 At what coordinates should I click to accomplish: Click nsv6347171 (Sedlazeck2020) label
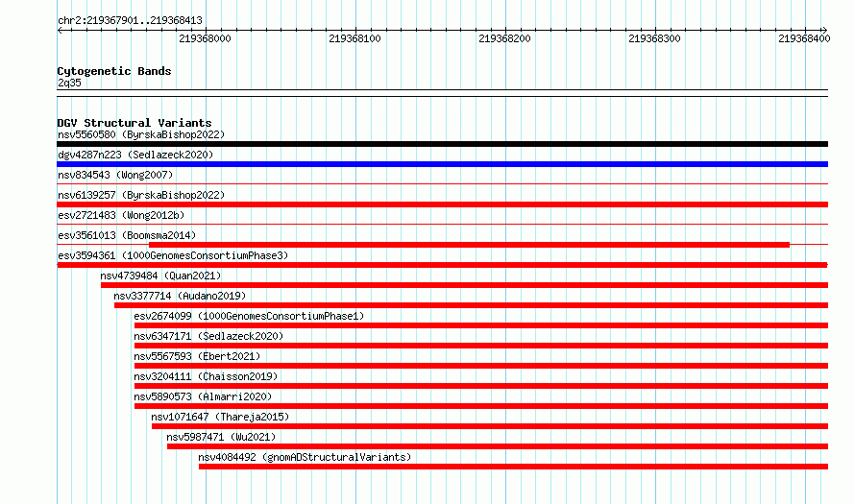(x=208, y=336)
